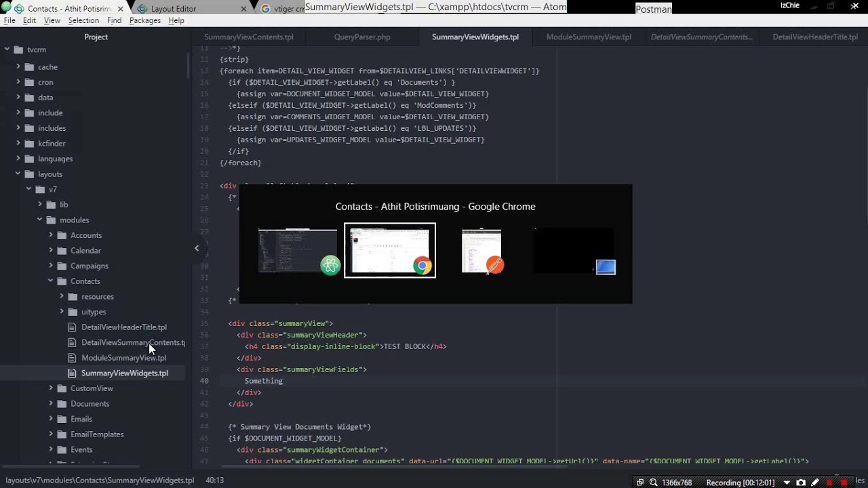Image resolution: width=868 pixels, height=488 pixels.
Task: Collapse the modules folder
Action: (x=39, y=220)
